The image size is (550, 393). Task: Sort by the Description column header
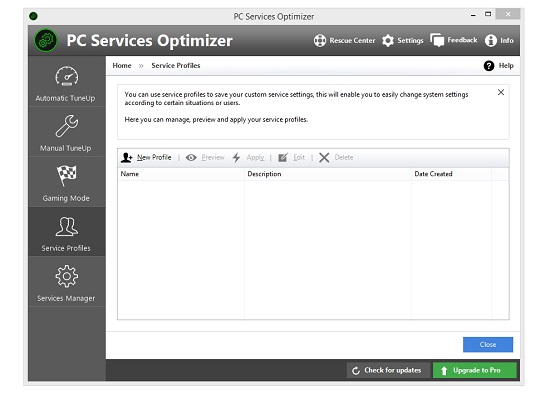(x=328, y=174)
